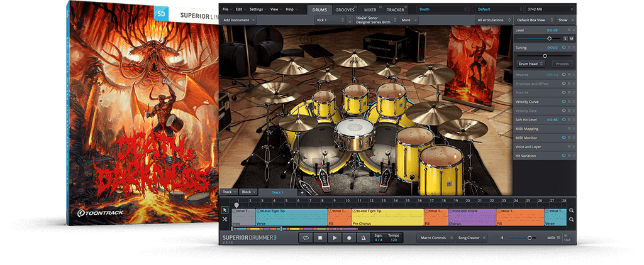The width and height of the screenshot is (644, 265).
Task: Open the Kick 1 instrument selector
Action: click(x=330, y=19)
